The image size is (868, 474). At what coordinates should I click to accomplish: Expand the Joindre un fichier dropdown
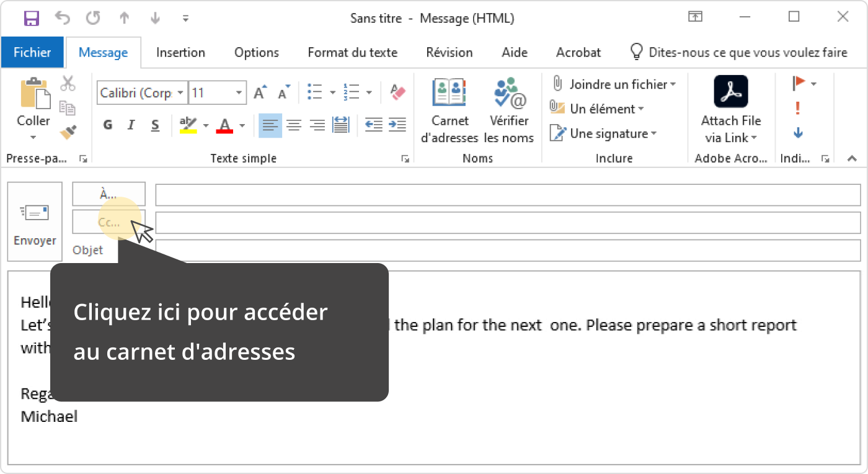(x=673, y=84)
